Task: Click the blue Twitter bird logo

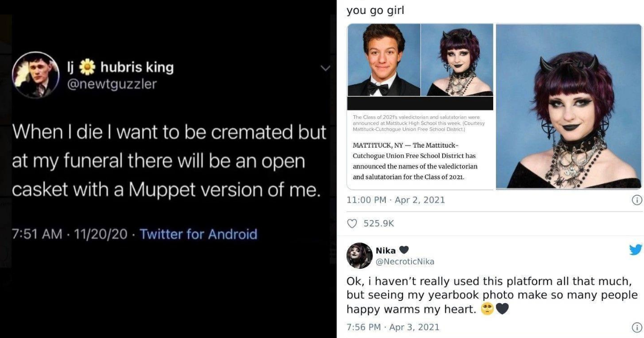Action: click(x=635, y=250)
